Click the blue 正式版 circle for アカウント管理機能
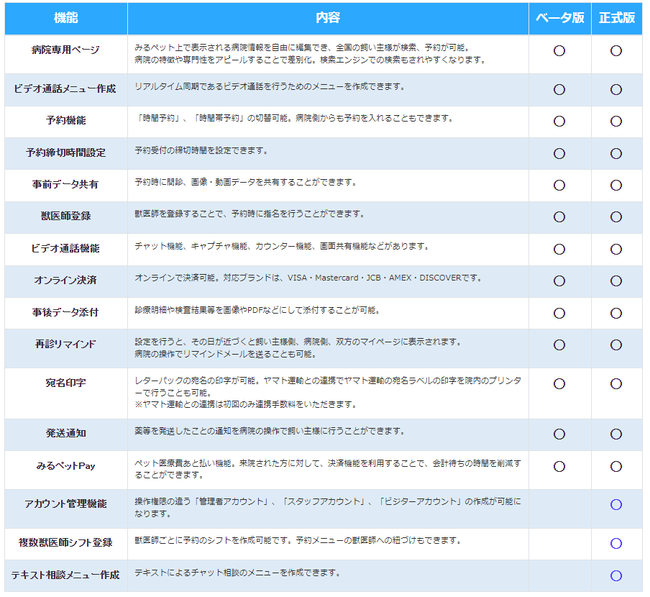The height and width of the screenshot is (597, 650). 616,505
